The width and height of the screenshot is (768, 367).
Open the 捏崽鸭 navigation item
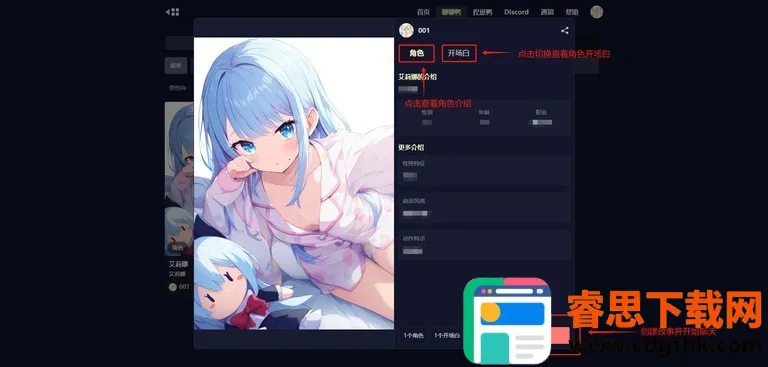pyautogui.click(x=482, y=12)
